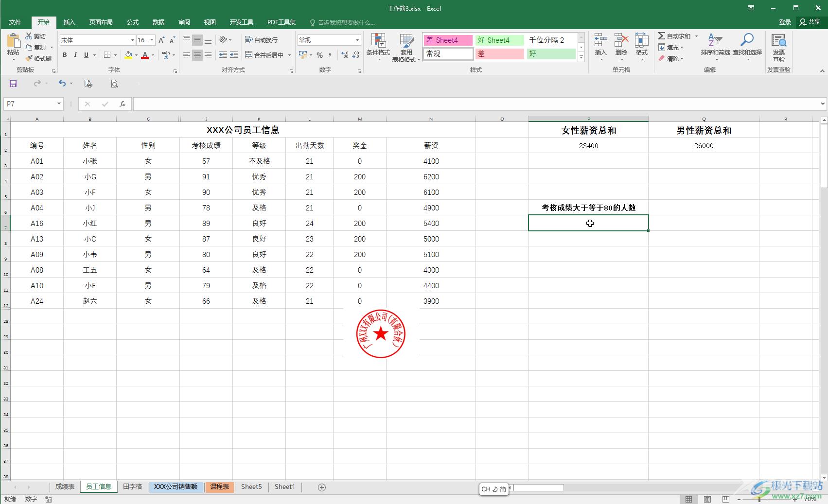
Task: Click the Copy icon
Action: (x=29, y=47)
